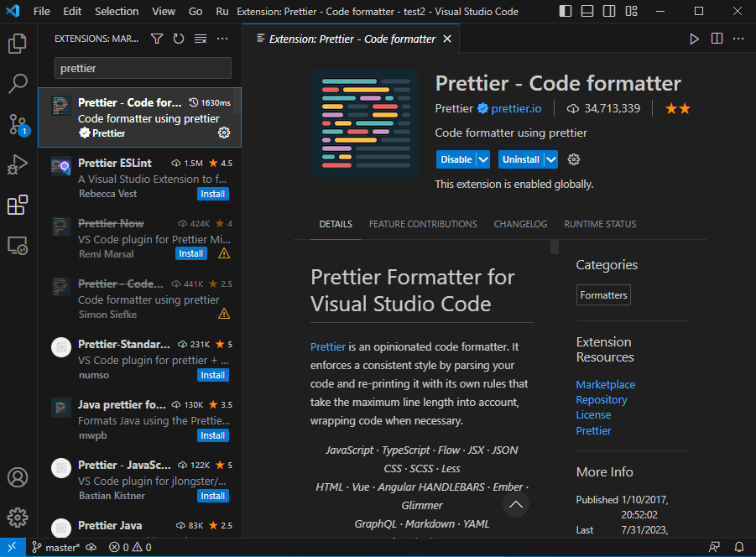The image size is (756, 557).
Task: Filter extensions using the funnel icon
Action: pos(157,39)
